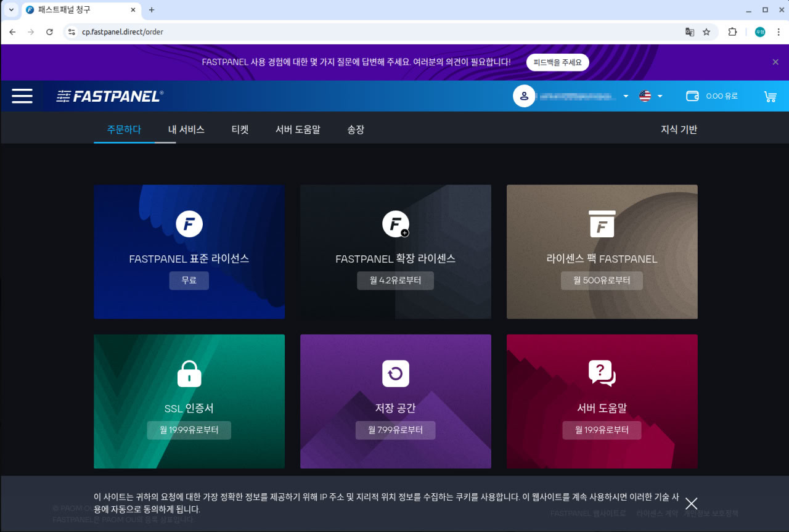The image size is (789, 532).
Task: Click the US flag language icon
Action: pyautogui.click(x=645, y=96)
